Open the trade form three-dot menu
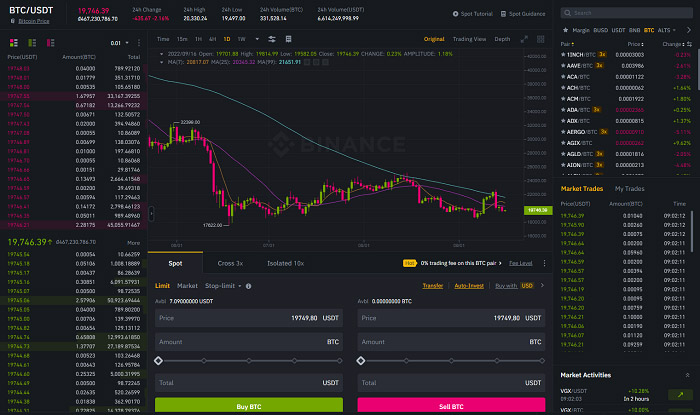 (544, 263)
